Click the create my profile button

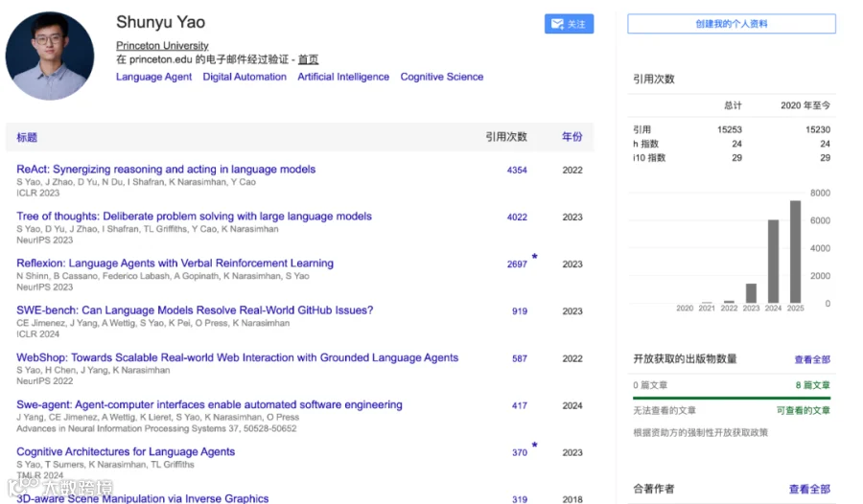click(732, 24)
